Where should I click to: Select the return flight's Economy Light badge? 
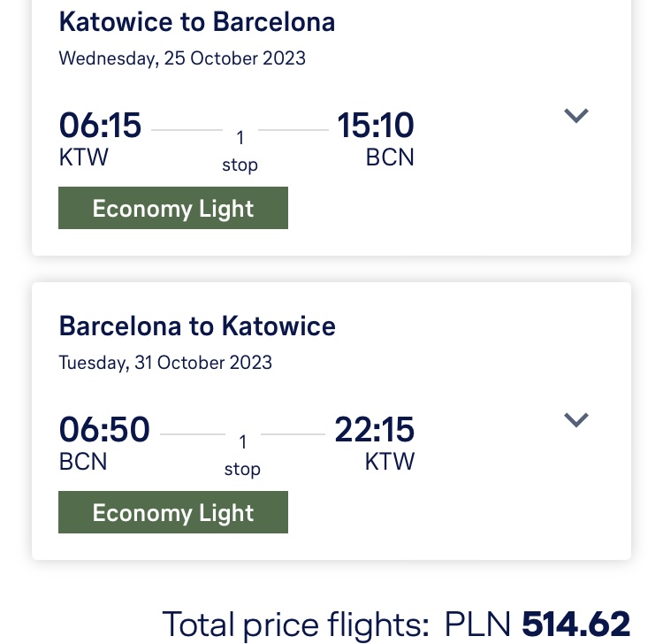pyautogui.click(x=173, y=512)
